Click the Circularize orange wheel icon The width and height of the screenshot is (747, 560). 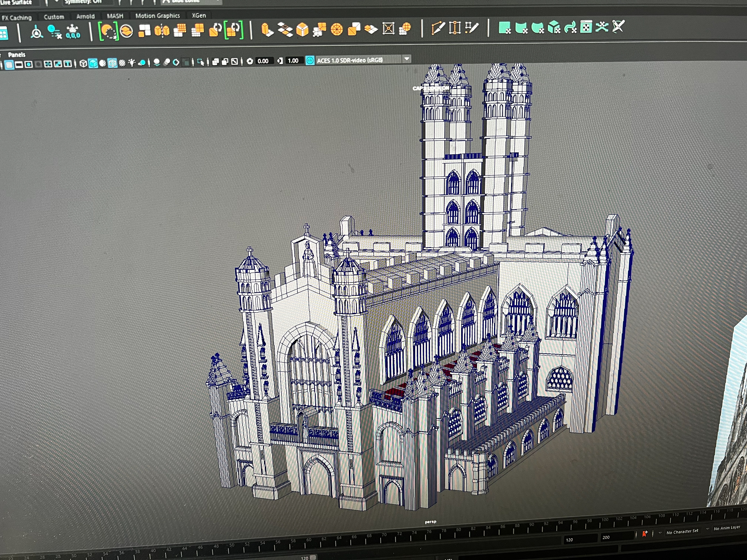pos(337,29)
